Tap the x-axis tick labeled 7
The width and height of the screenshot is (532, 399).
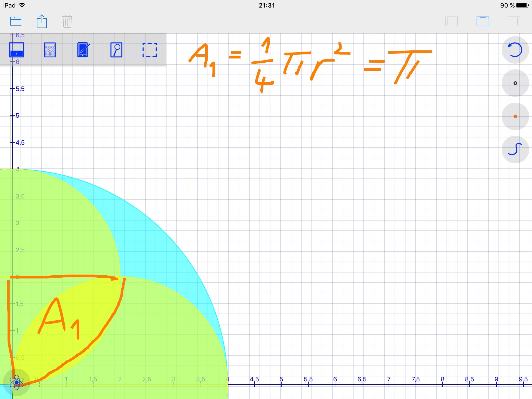[x=389, y=381]
